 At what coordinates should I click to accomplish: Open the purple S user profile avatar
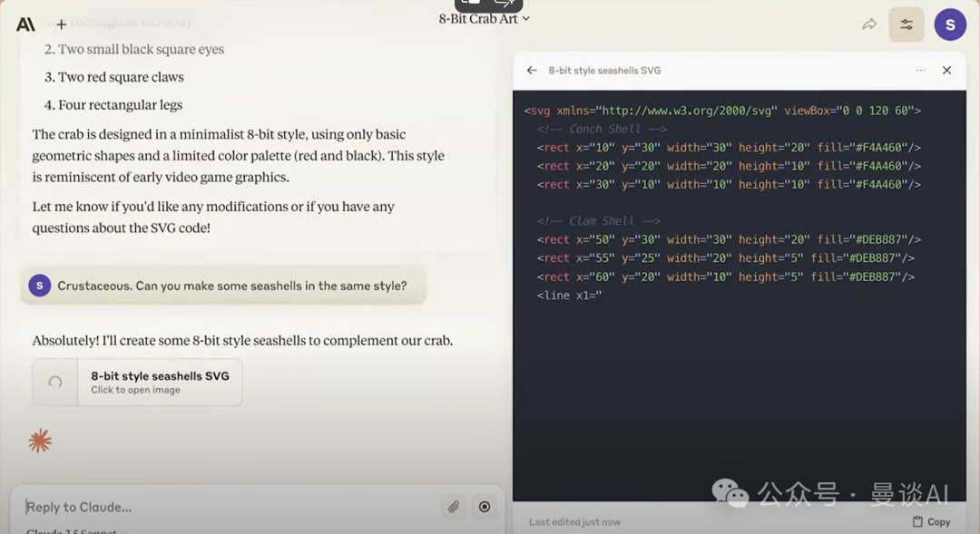coord(950,24)
